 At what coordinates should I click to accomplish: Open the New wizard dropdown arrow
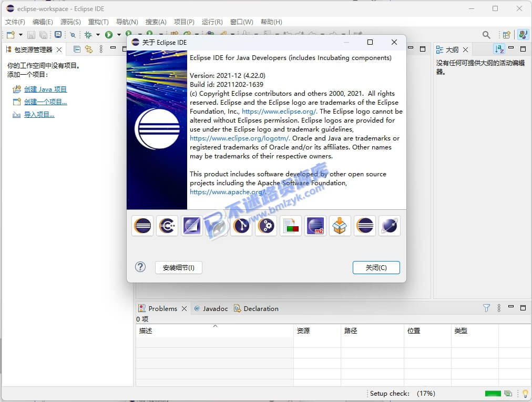coord(21,35)
